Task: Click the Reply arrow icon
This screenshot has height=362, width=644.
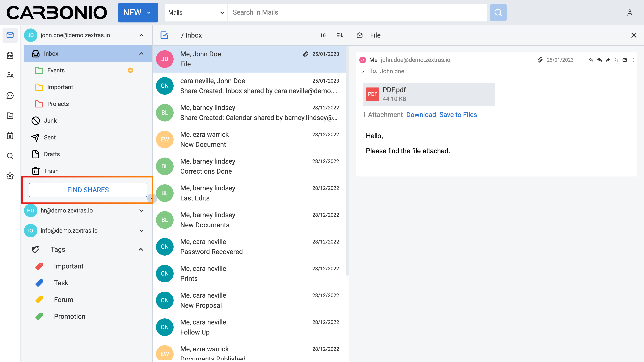Action: click(x=591, y=60)
